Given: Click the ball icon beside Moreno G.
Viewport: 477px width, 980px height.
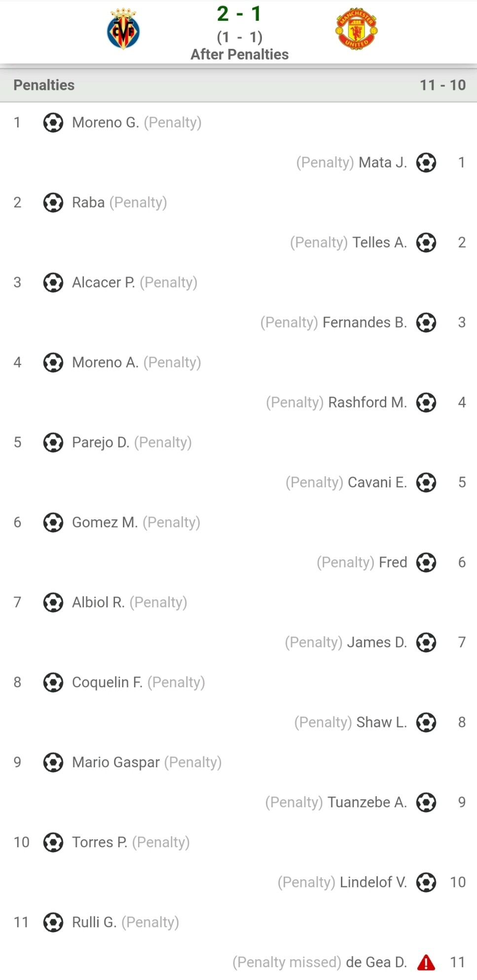Looking at the screenshot, I should (x=53, y=122).
